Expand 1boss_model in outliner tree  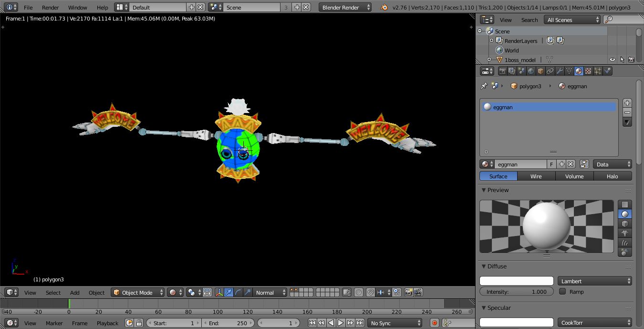click(x=489, y=60)
